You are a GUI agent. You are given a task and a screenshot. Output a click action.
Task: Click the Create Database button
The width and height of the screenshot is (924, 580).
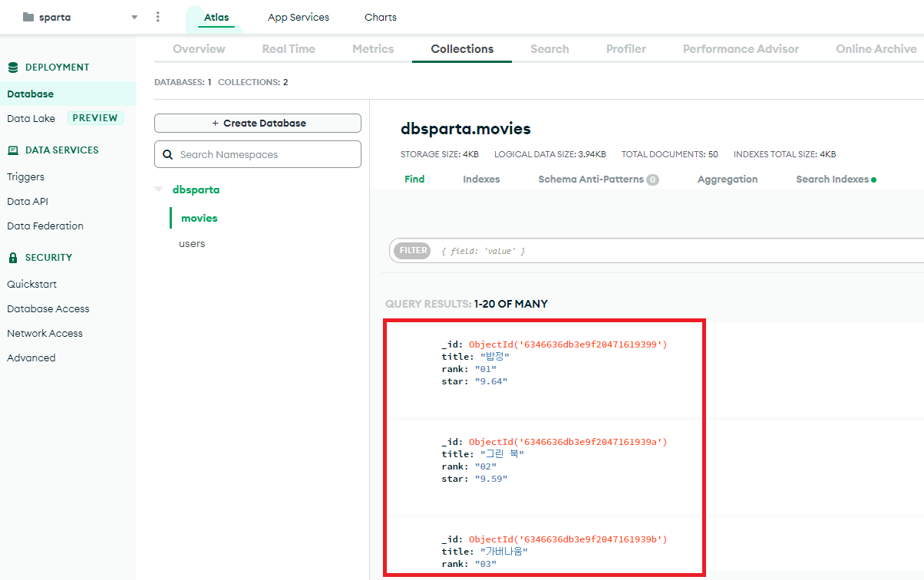click(x=258, y=123)
